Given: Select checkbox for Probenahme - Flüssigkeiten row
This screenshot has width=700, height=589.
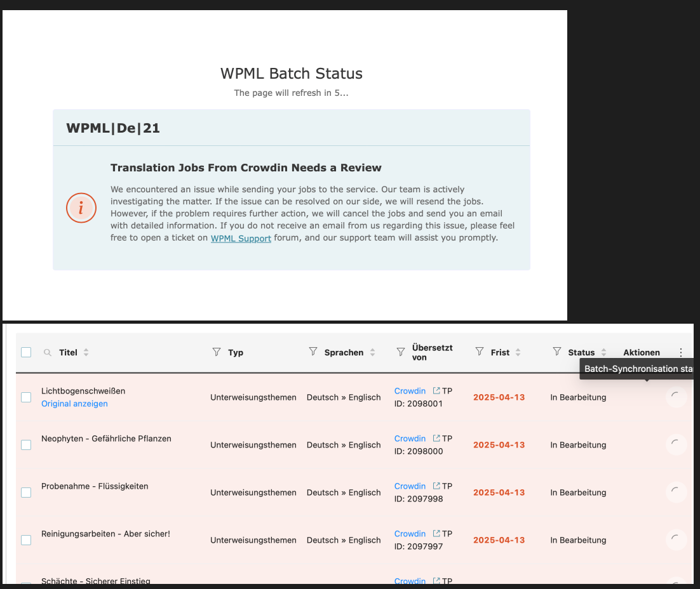Looking at the screenshot, I should pos(26,493).
